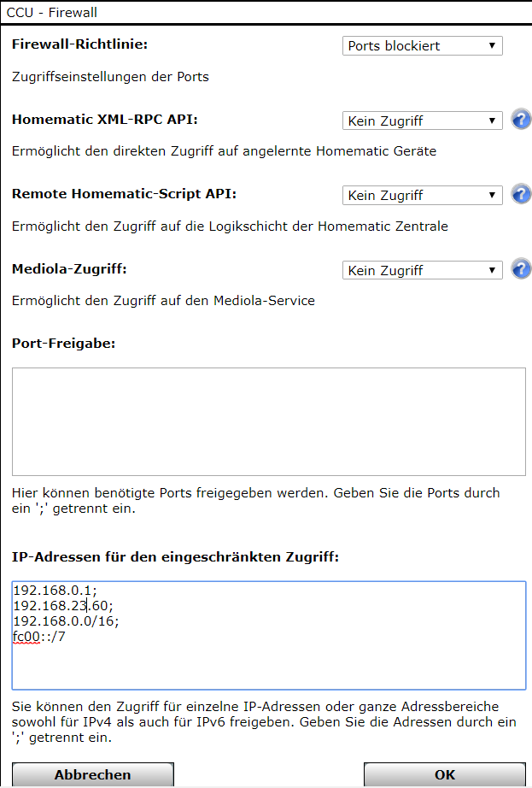Expand the Mediola-Zugriff access dropdown

422,271
